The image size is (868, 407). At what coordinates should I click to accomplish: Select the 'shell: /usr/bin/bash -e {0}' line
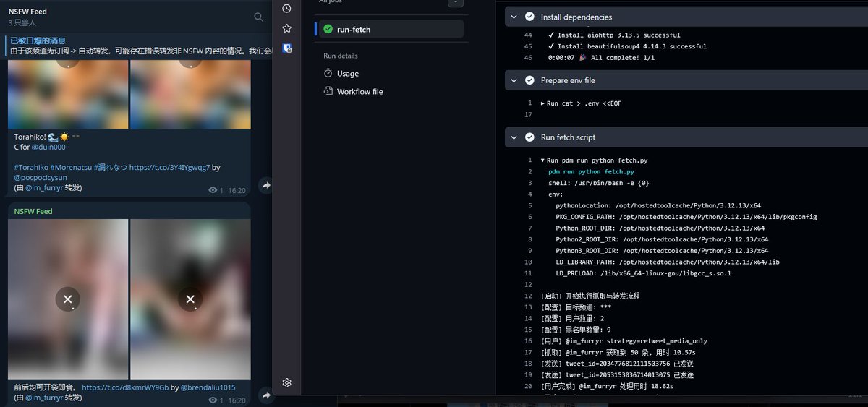(x=598, y=183)
